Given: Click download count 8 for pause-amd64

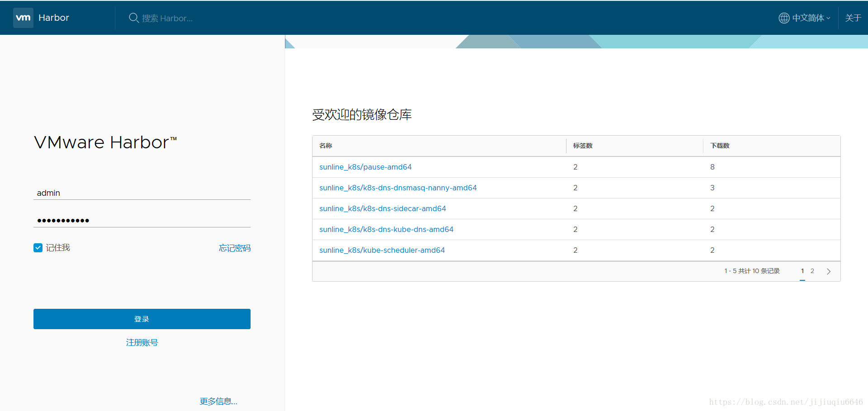Looking at the screenshot, I should coord(712,167).
